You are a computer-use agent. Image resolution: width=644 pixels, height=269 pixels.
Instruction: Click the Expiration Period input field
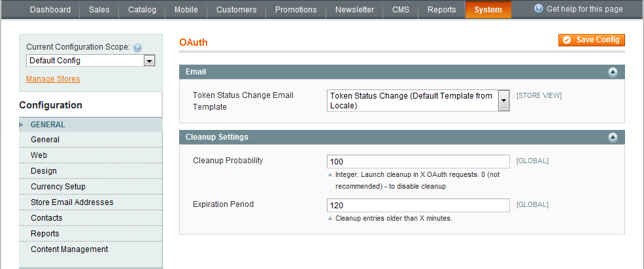418,205
